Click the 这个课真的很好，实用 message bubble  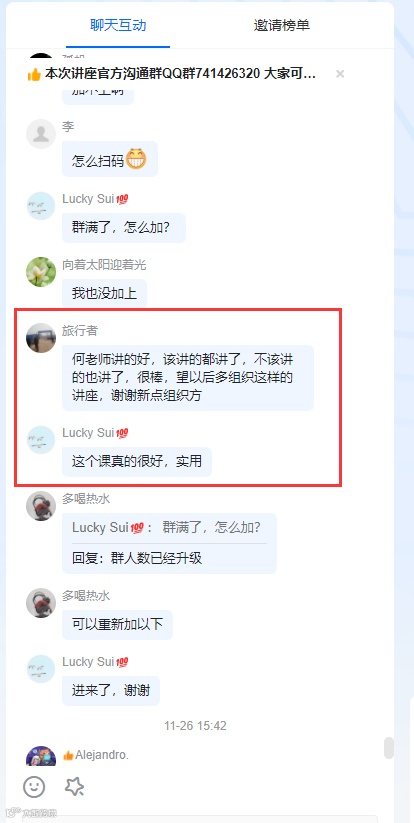(x=137, y=462)
